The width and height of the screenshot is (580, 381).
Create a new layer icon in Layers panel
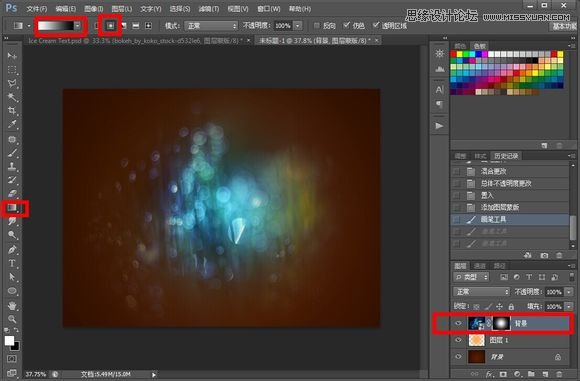[x=545, y=374]
